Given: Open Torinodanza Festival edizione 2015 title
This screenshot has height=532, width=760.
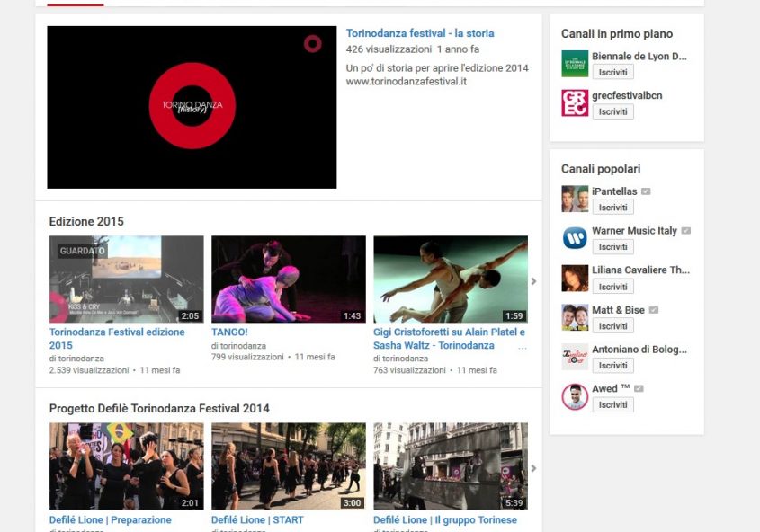Looking at the screenshot, I should point(117,339).
